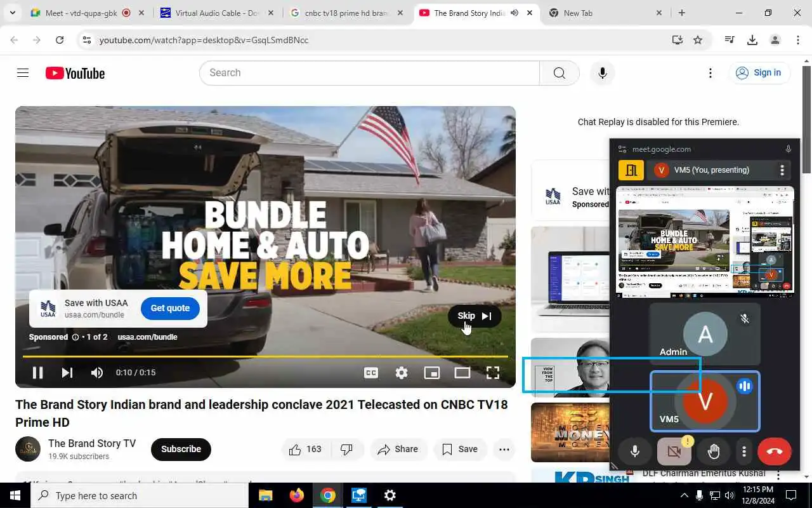Image resolution: width=812 pixels, height=508 pixels.
Task: Skip to next video in player
Action: (x=67, y=373)
